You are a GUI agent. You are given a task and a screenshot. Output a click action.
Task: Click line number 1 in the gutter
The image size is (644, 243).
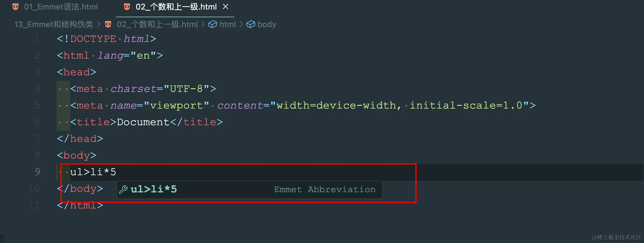pos(37,39)
